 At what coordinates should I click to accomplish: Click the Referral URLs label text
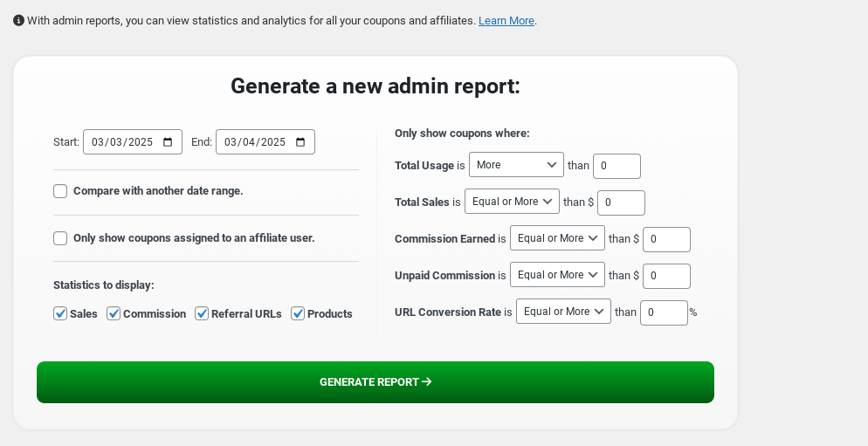[x=246, y=313]
